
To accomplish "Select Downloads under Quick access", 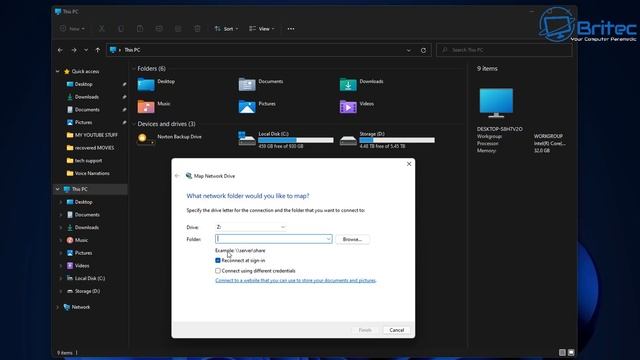I will click(87, 97).
